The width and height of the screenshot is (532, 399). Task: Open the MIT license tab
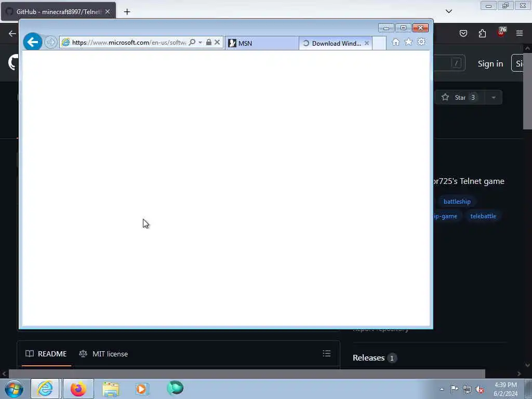point(103,354)
